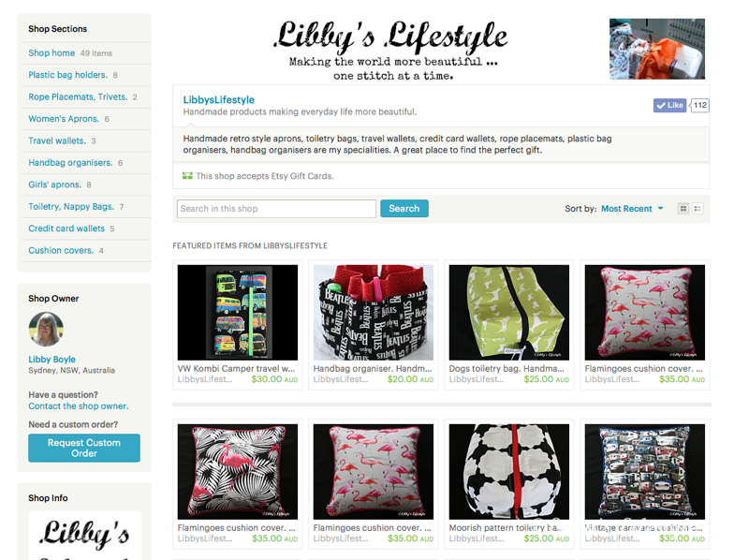
Task: Select the Cushion covers section
Action: pos(61,250)
